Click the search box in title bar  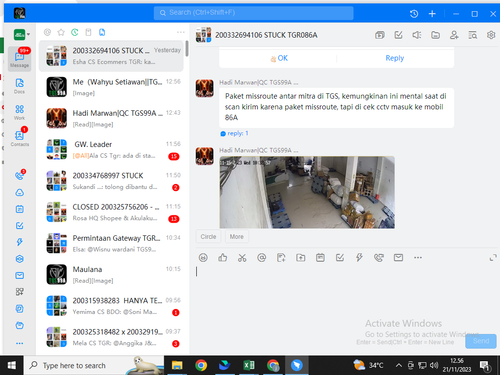253,13
